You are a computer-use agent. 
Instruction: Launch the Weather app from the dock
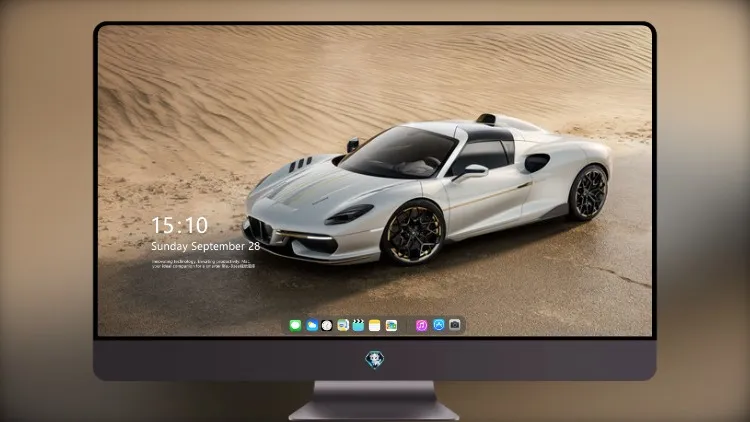click(x=311, y=325)
